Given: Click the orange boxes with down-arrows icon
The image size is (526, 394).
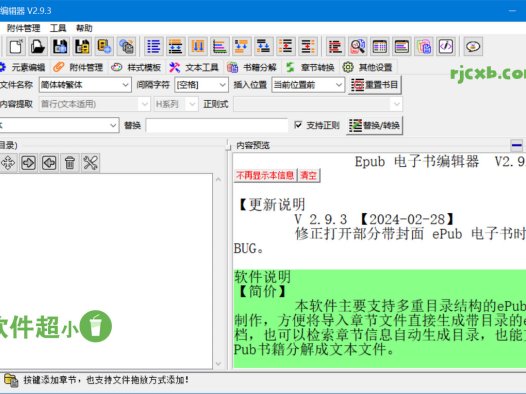Looking at the screenshot, I should [x=242, y=46].
